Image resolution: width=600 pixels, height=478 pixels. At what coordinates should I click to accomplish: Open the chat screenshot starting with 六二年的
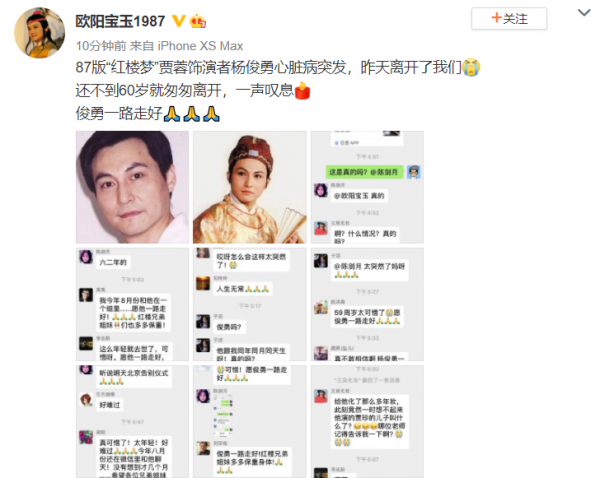click(132, 304)
